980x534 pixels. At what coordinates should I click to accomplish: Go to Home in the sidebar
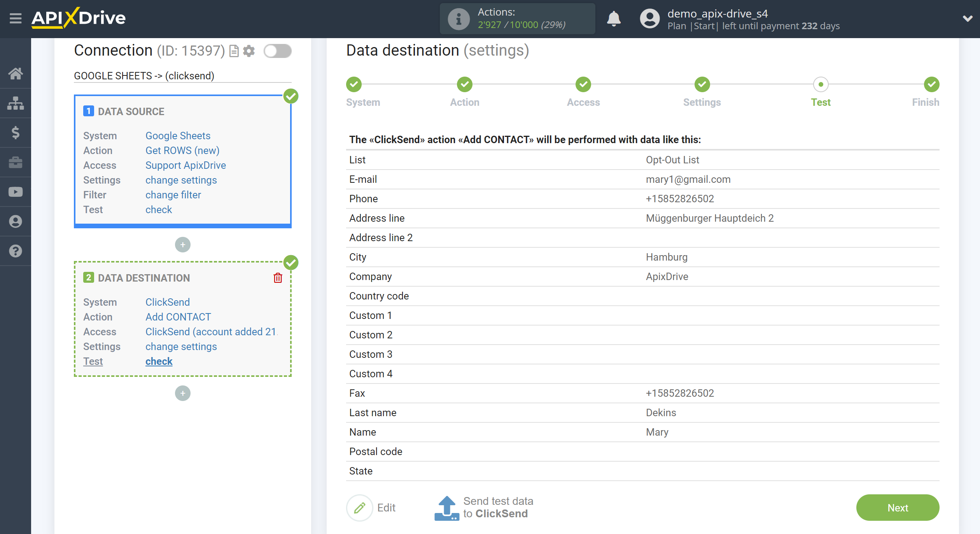coord(16,74)
